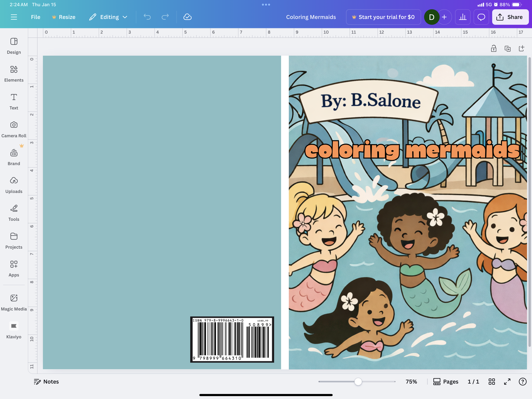
Task: Click the zoom slider handle
Action: pyautogui.click(x=358, y=382)
